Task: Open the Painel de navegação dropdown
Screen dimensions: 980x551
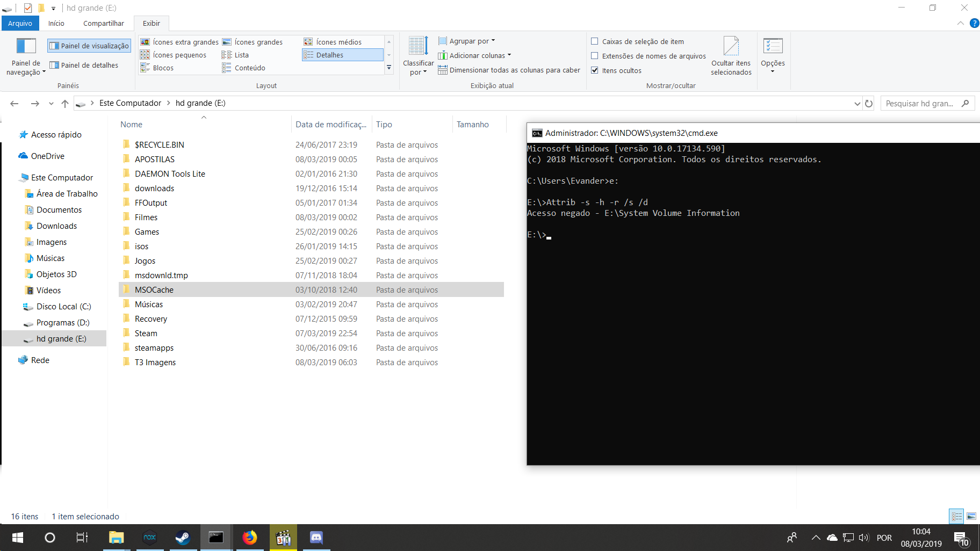Action: point(26,56)
